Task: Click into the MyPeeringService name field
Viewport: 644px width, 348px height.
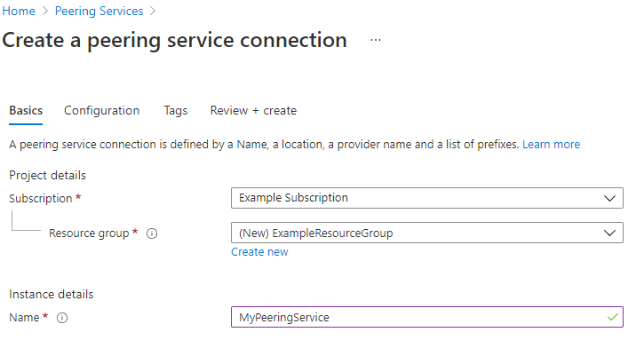Action: pos(427,317)
